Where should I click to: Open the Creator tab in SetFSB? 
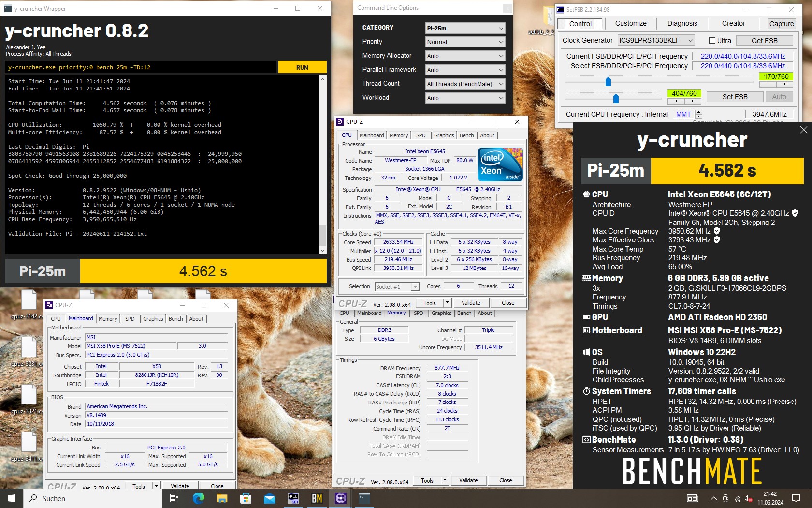(733, 23)
